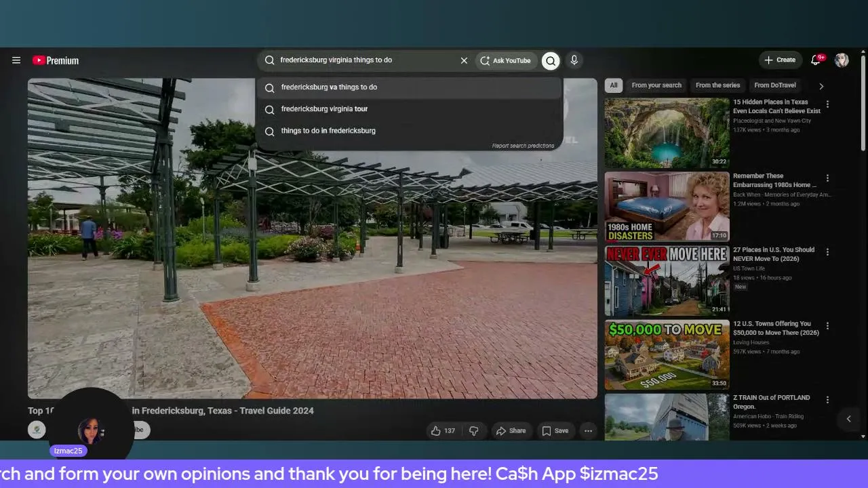This screenshot has width=868, height=488.
Task: Open Never Ever Move Here thumbnail
Action: pyautogui.click(x=667, y=281)
